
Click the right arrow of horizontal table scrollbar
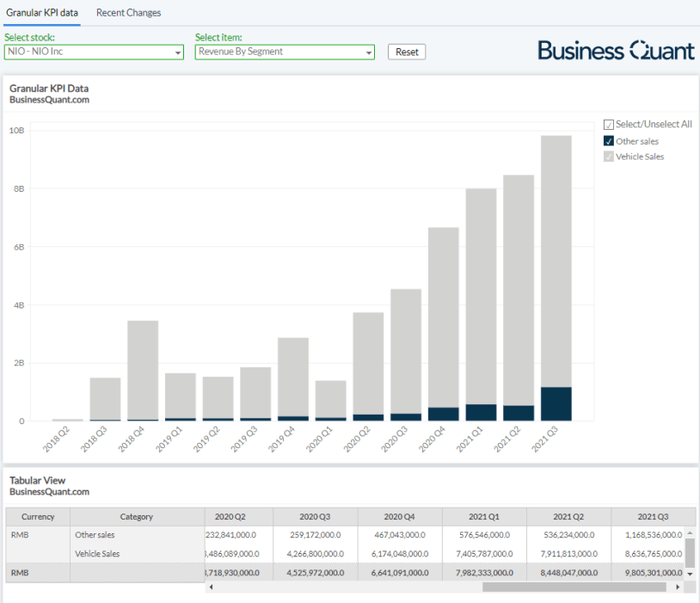[x=678, y=587]
